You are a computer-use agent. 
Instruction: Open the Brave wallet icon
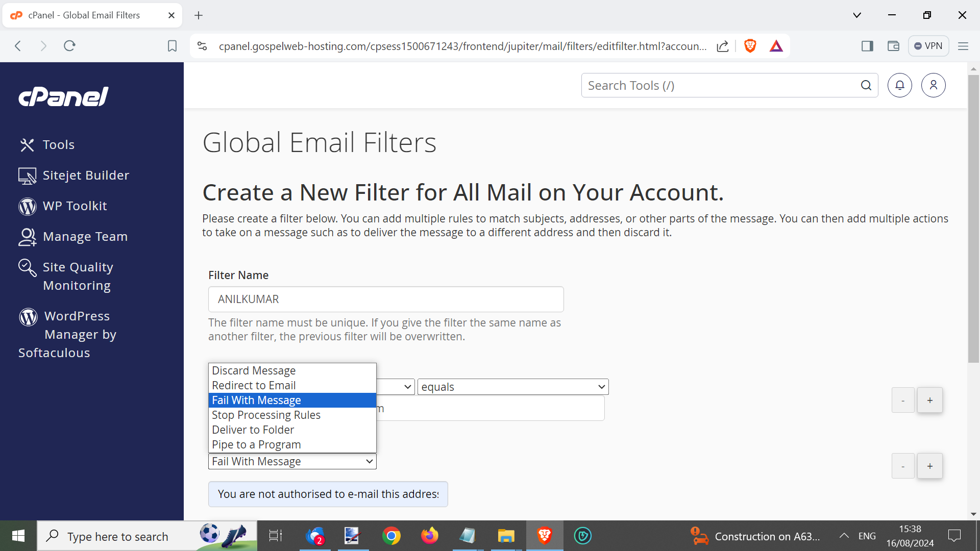click(x=893, y=46)
